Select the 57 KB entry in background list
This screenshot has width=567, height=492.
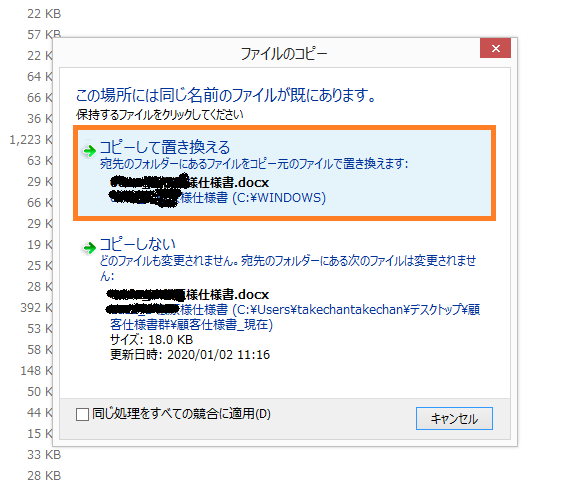click(x=44, y=34)
